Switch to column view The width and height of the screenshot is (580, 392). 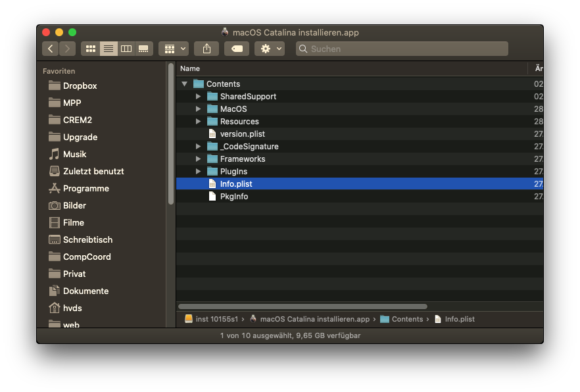[126, 49]
